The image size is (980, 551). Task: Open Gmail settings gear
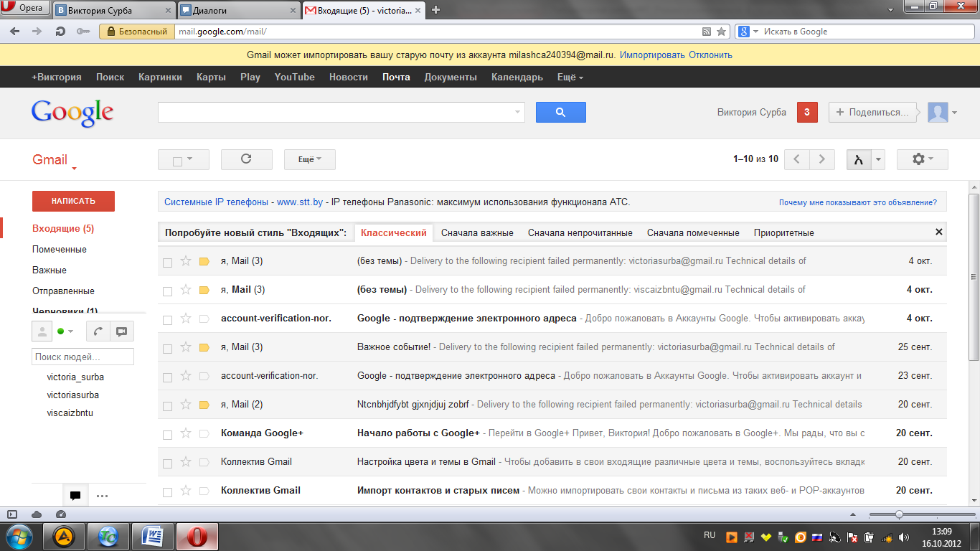coord(922,159)
